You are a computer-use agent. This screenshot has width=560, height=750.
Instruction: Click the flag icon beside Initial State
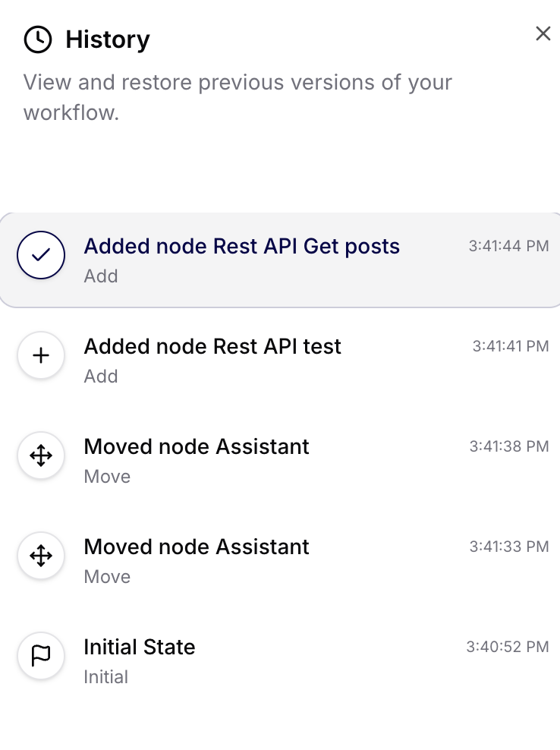click(41, 656)
